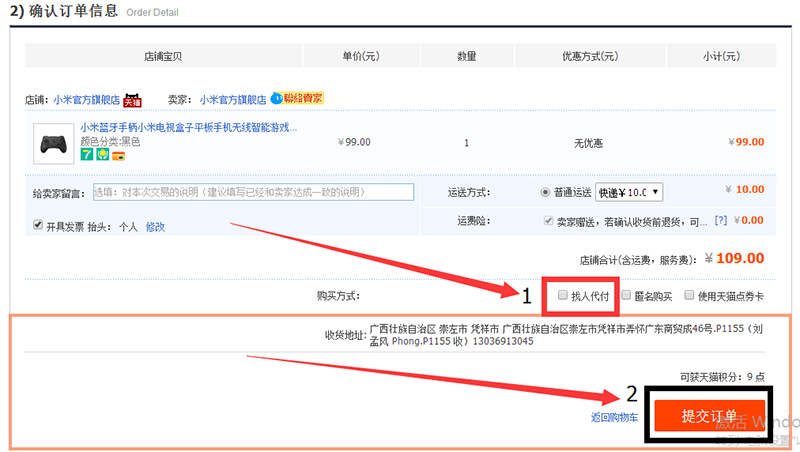Click the 数量 column header

[467, 56]
